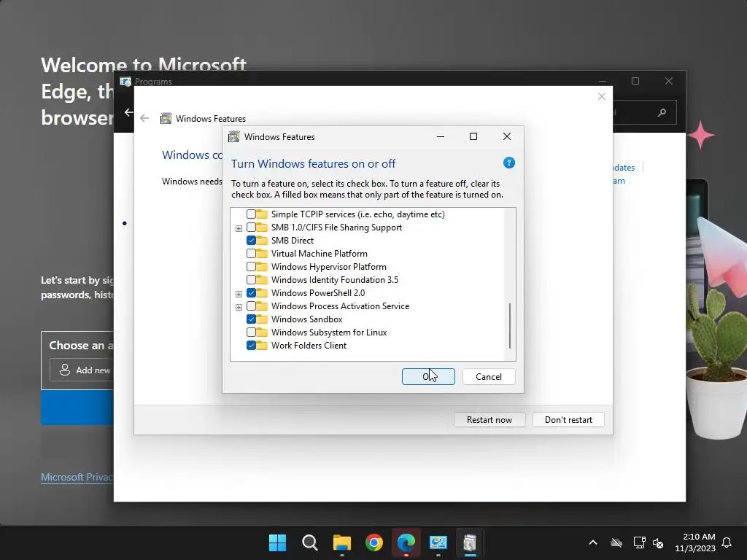The image size is (747, 560).
Task: Click Cancel in Windows Features dialog
Action: click(489, 377)
